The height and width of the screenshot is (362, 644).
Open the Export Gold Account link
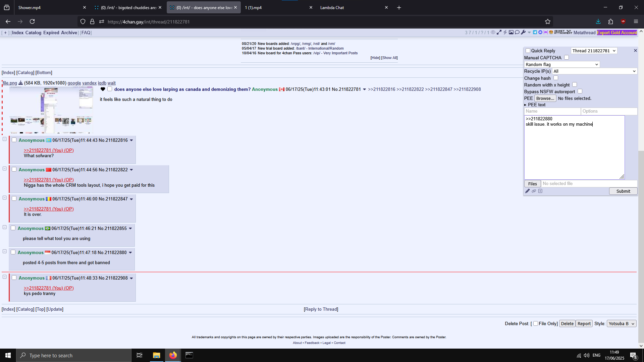[x=617, y=33]
